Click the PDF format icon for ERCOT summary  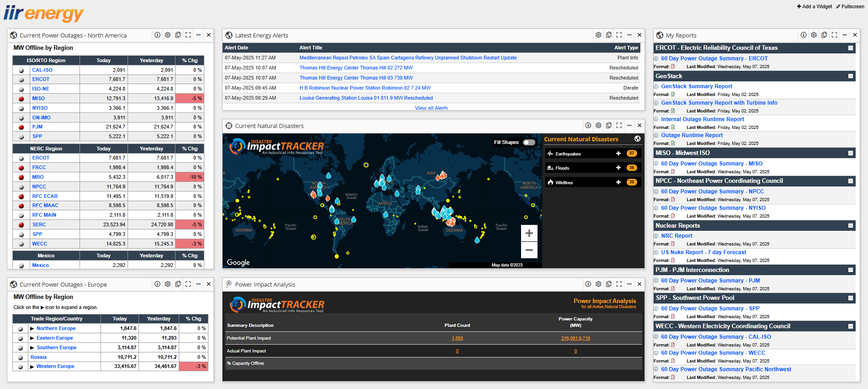pos(673,67)
